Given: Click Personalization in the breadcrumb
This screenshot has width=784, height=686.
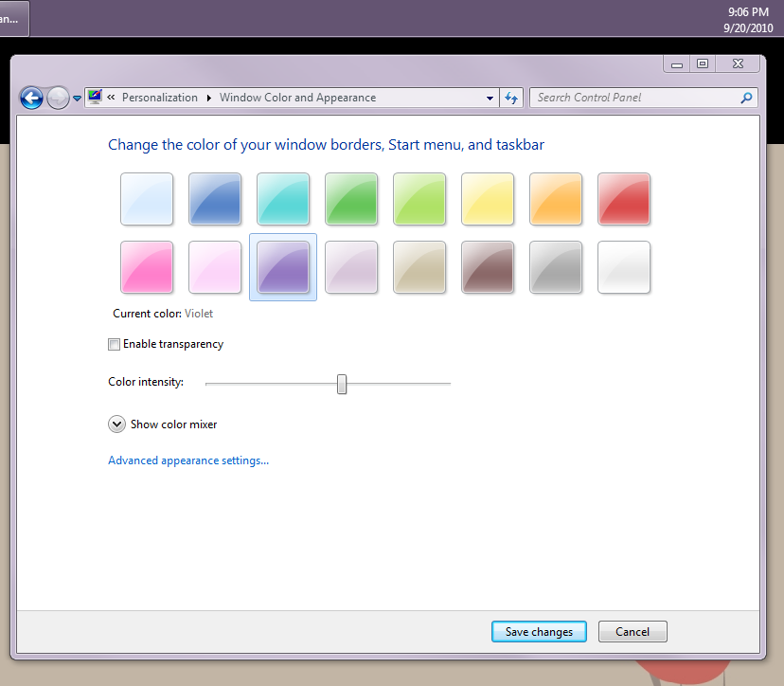Looking at the screenshot, I should pos(159,98).
